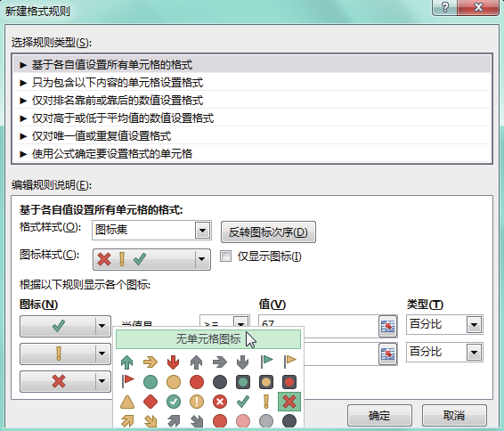Select the highlighted red X in icon grid

coord(289,402)
